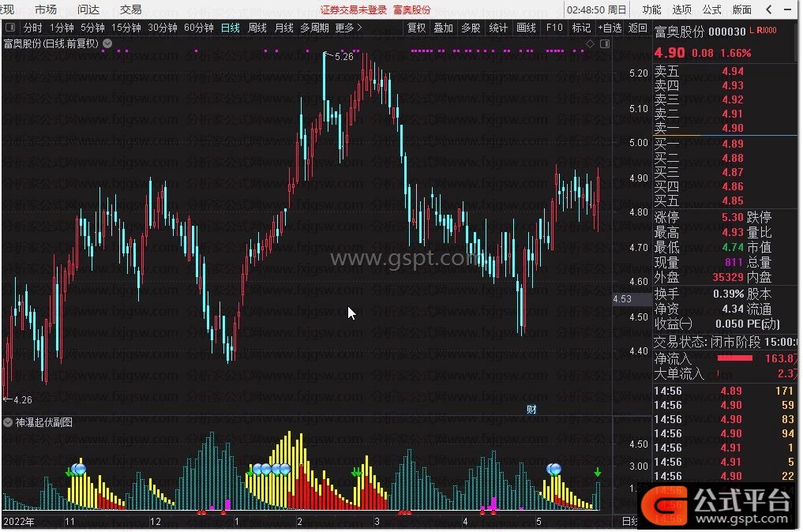Click current price 4.90 in quote panel
The height and width of the screenshot is (532, 803).
(670, 53)
